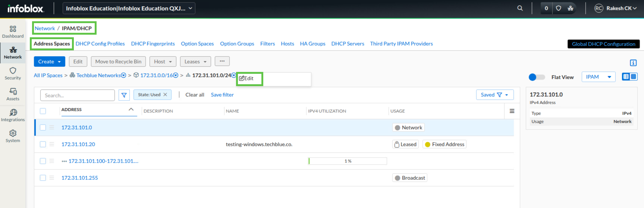This screenshot has height=208, width=644.
Task: Click the Leased lock status badge
Action: tap(405, 144)
